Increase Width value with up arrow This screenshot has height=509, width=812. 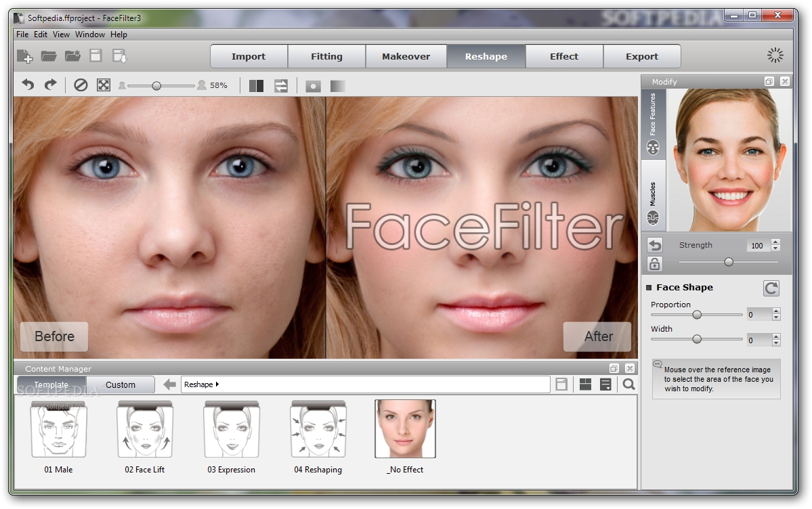point(775,336)
